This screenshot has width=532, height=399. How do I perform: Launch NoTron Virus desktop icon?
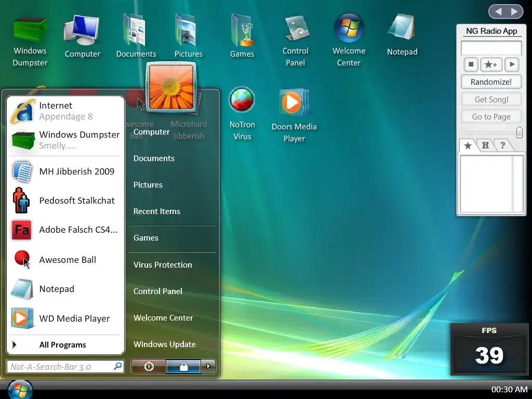tap(242, 114)
